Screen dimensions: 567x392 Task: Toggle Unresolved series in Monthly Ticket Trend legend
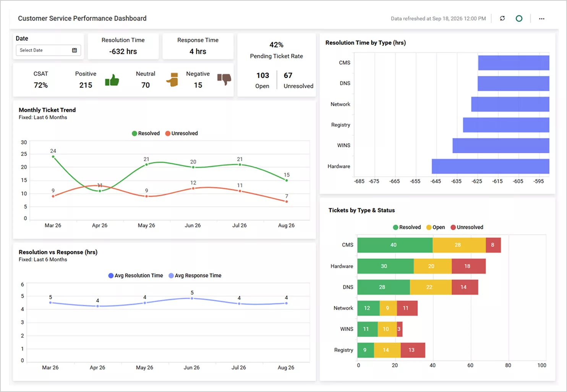tap(181, 133)
